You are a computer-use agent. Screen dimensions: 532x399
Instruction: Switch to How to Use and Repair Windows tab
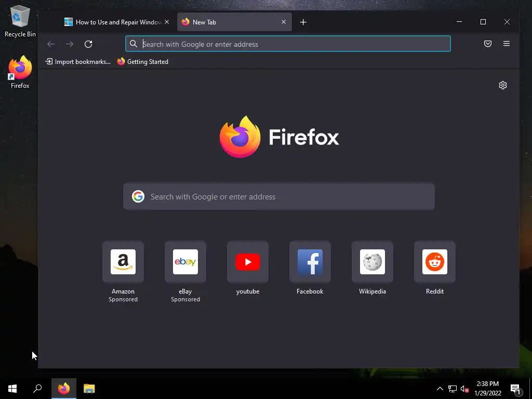pos(116,22)
